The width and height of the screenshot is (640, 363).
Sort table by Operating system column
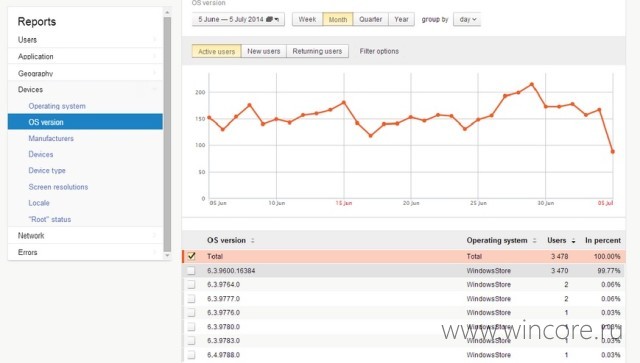tap(501, 240)
